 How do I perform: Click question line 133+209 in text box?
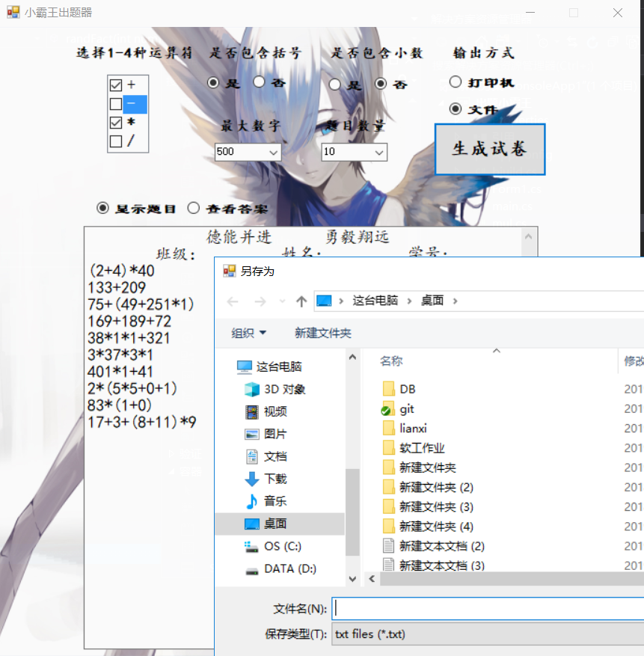coord(117,288)
